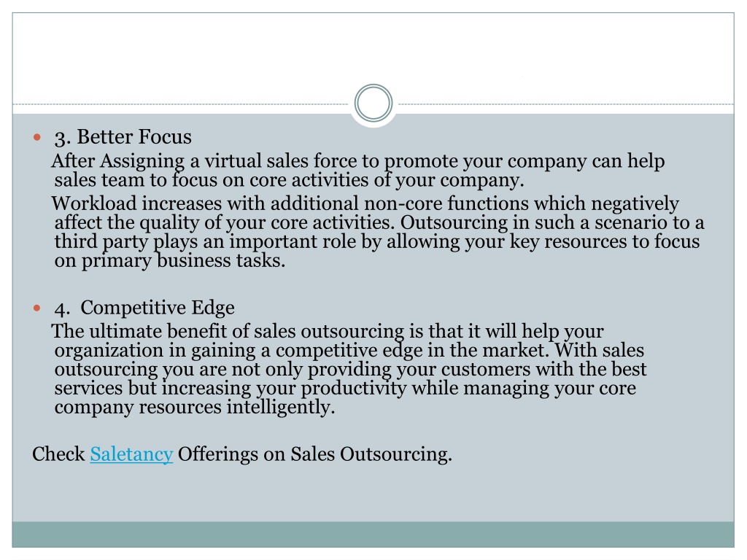Click the 'After Assigning a virtual sales force' line

(x=357, y=161)
